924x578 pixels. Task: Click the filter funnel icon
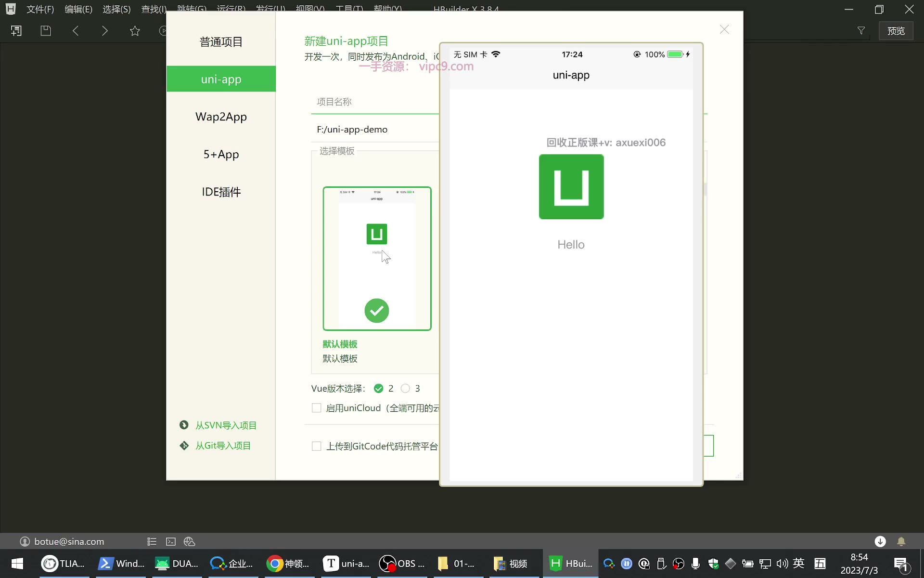(861, 31)
